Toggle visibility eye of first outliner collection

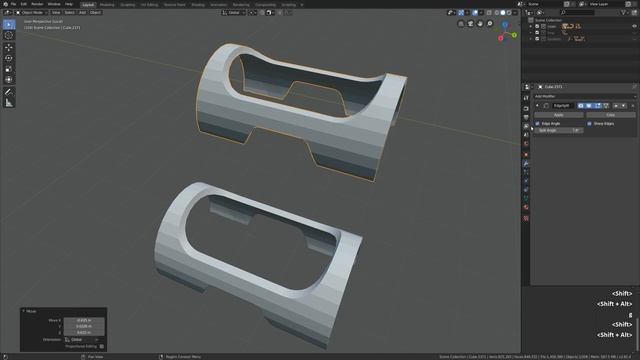(634, 26)
